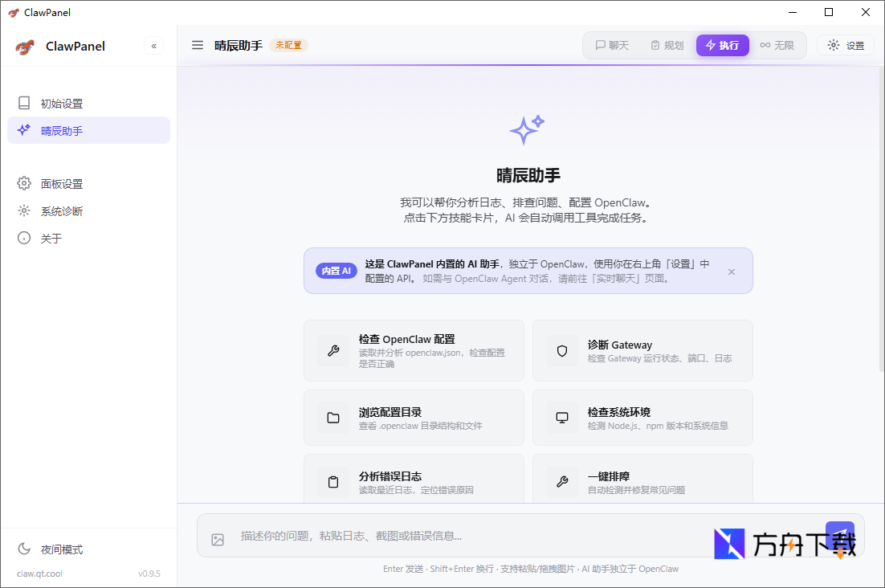Select the 无限 mode tab
885x588 pixels.
pyautogui.click(x=777, y=45)
